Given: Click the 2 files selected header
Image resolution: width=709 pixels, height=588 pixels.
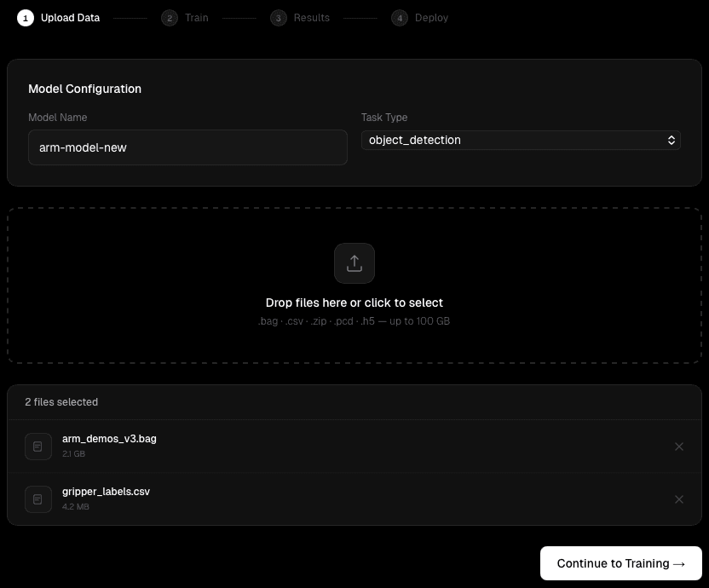Looking at the screenshot, I should tap(61, 401).
